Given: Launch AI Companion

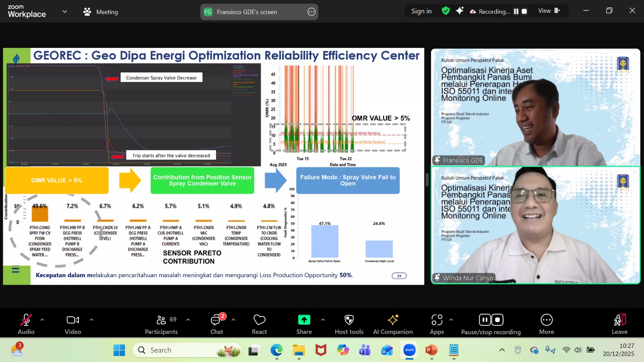Looking at the screenshot, I should (x=393, y=323).
